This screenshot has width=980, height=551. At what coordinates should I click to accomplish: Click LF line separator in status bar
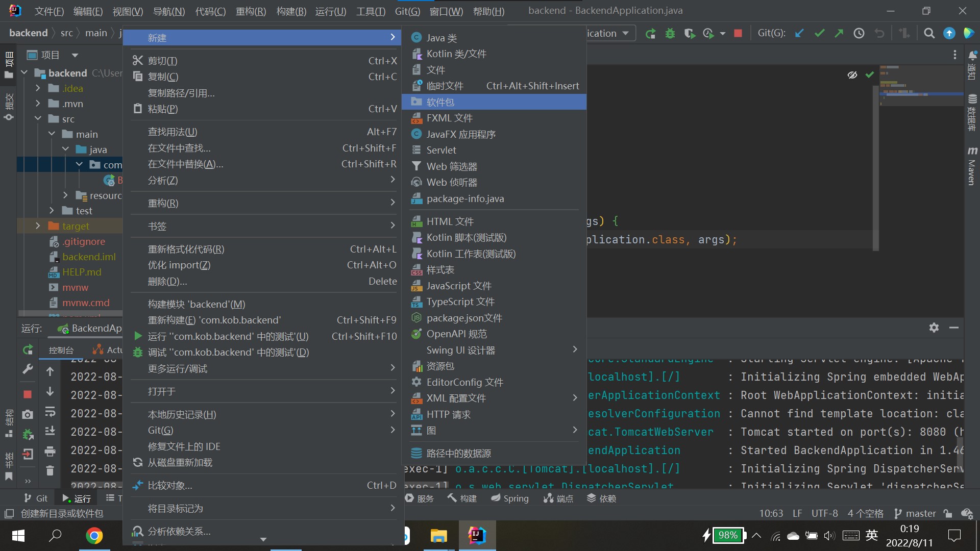tap(797, 514)
